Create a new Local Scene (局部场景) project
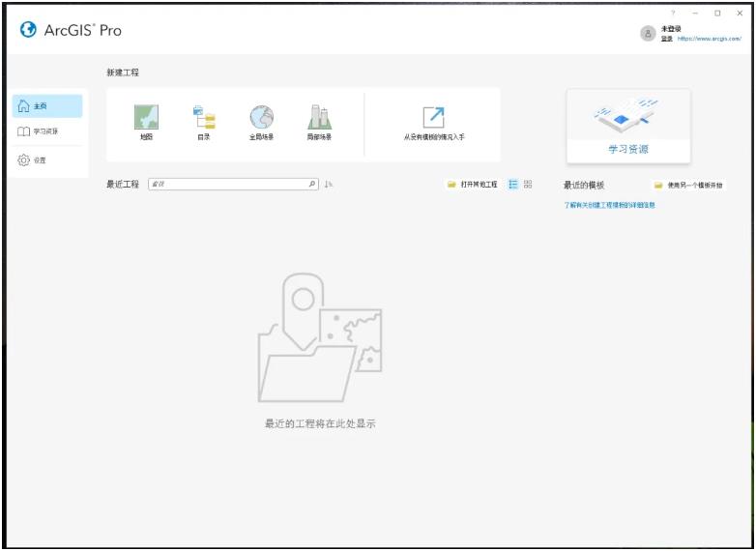 coord(319,123)
